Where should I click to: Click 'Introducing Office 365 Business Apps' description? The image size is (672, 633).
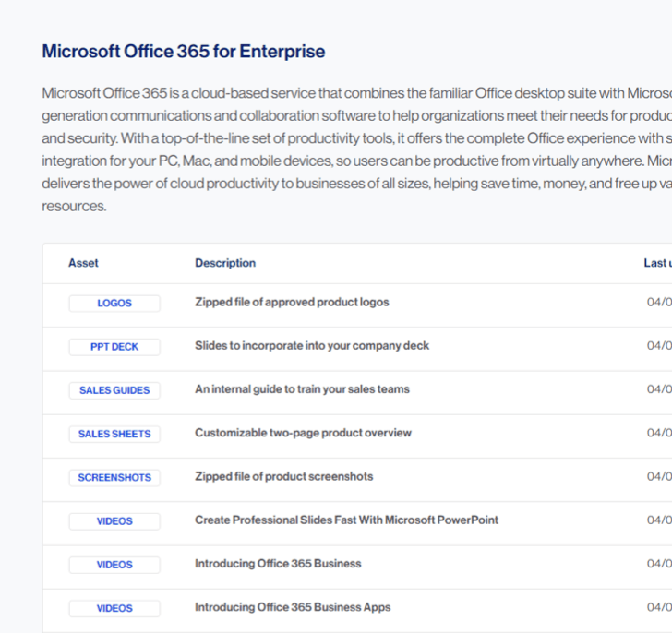293,607
